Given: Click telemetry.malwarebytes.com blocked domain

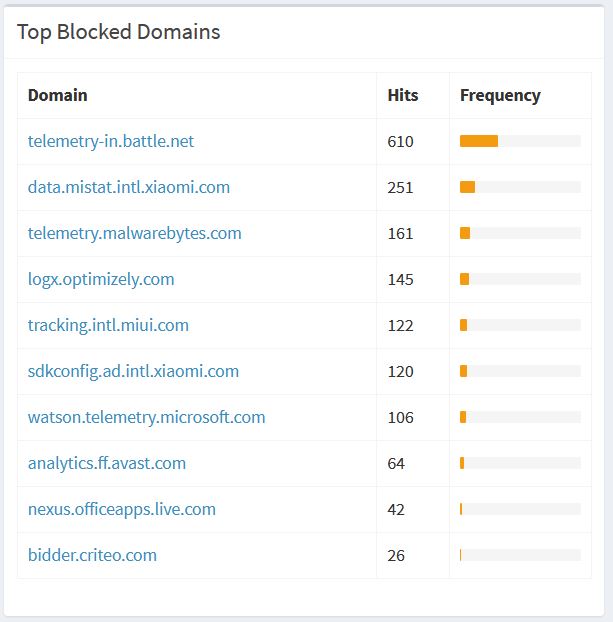Looking at the screenshot, I should pyautogui.click(x=135, y=233).
